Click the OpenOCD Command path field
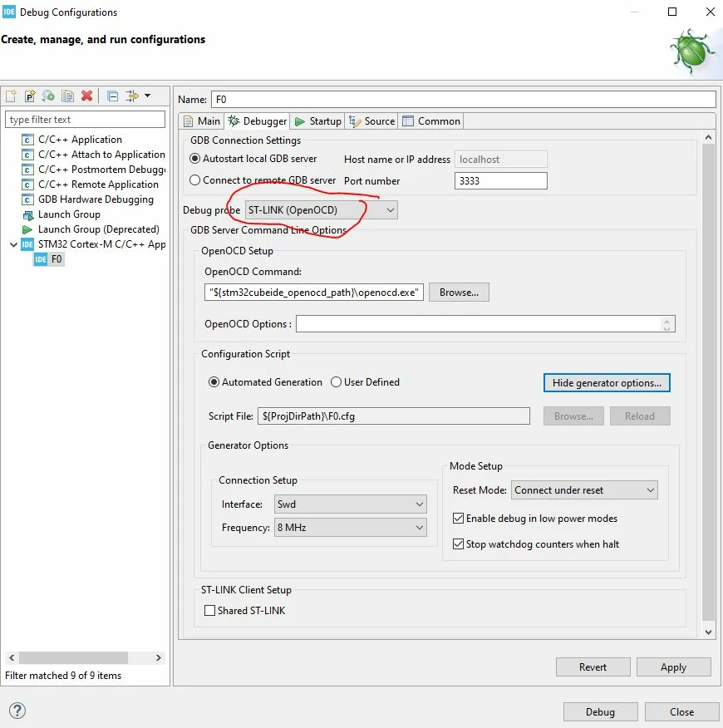 pyautogui.click(x=313, y=293)
